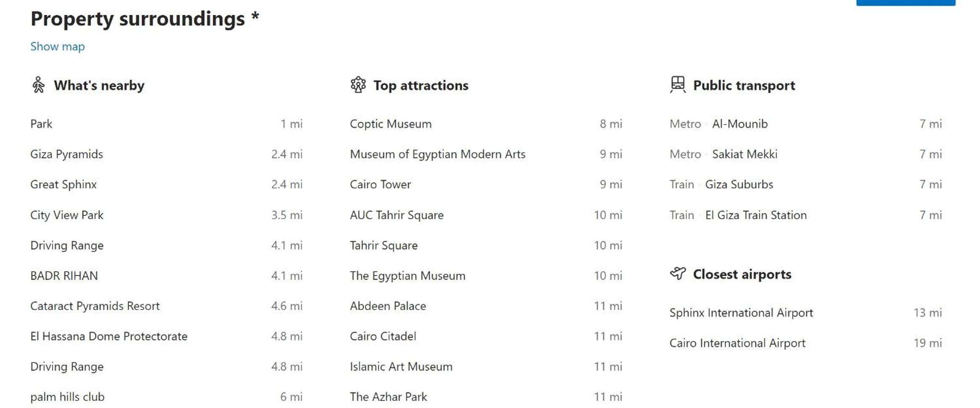Screen dimensions: 980x408
Task: Click the AUC Tahrir Square entry
Action: click(397, 215)
